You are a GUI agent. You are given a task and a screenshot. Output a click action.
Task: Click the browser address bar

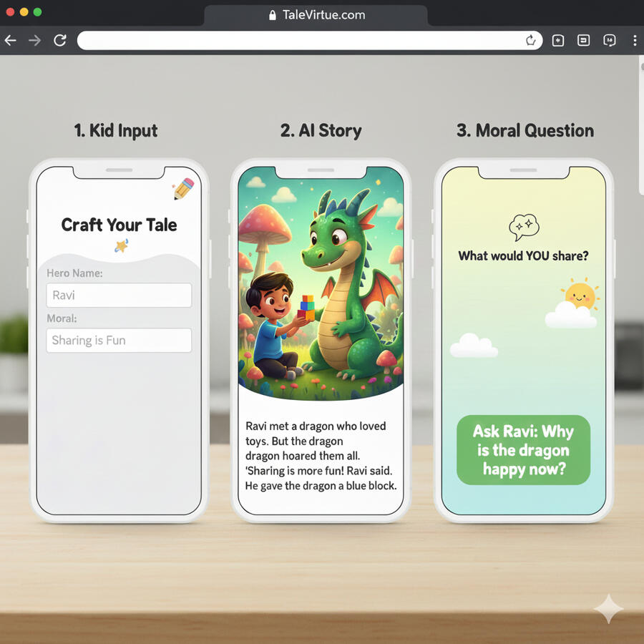[x=301, y=41]
